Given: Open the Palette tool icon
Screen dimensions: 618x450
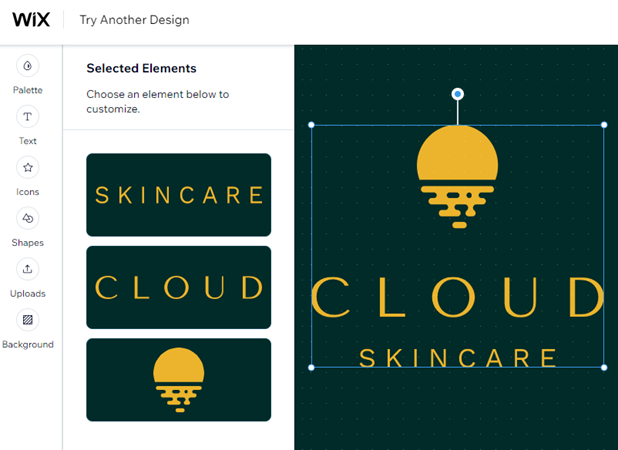Looking at the screenshot, I should click(x=28, y=66).
